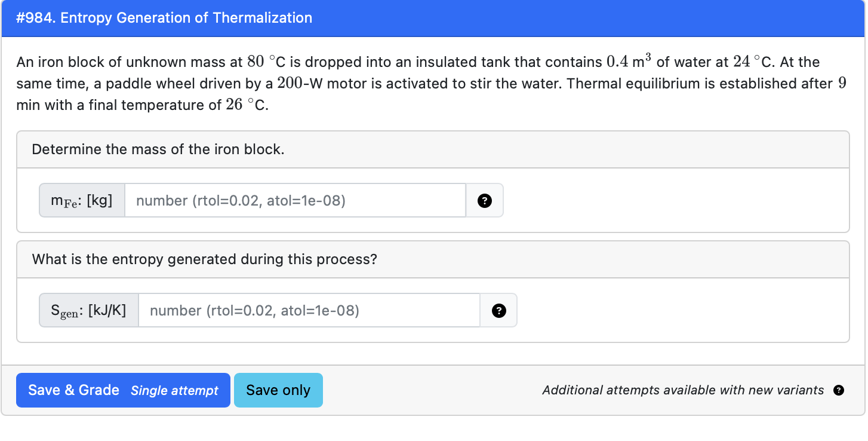Click the black circular help icon for mass answer
Screen dimensions: 868x441
[x=484, y=200]
